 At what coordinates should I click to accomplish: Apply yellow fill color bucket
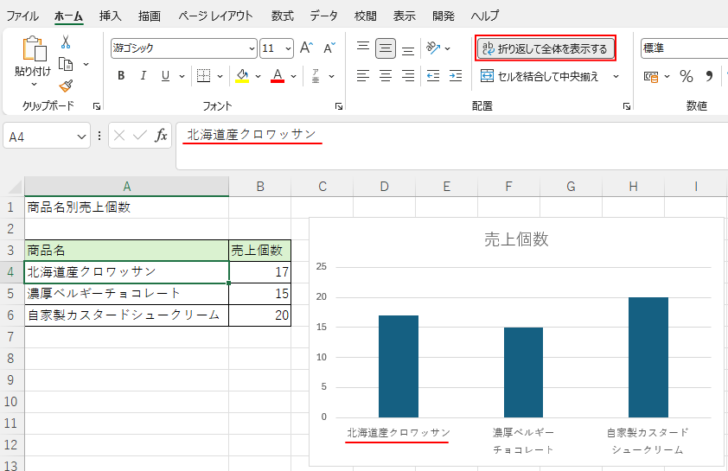(x=242, y=76)
